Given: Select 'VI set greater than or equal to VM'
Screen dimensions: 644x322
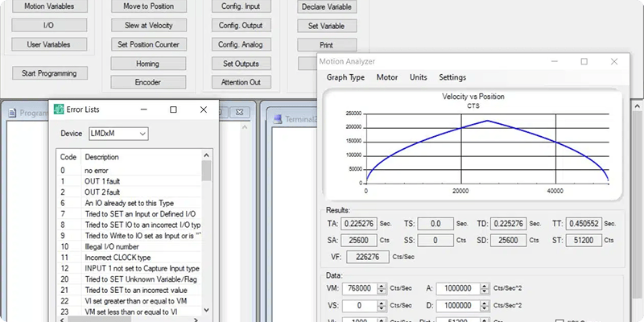Looking at the screenshot, I should coord(129,301).
